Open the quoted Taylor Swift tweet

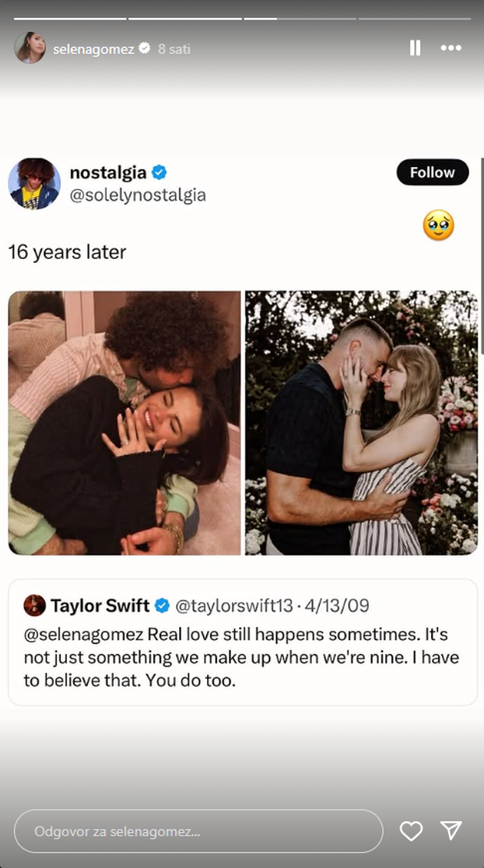[x=242, y=642]
